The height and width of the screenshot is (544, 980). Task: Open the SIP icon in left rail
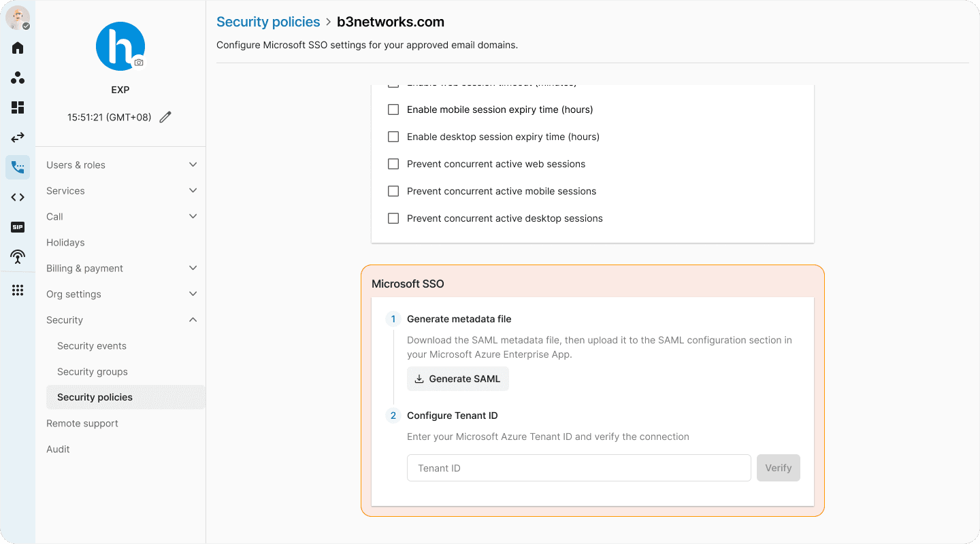tap(18, 227)
